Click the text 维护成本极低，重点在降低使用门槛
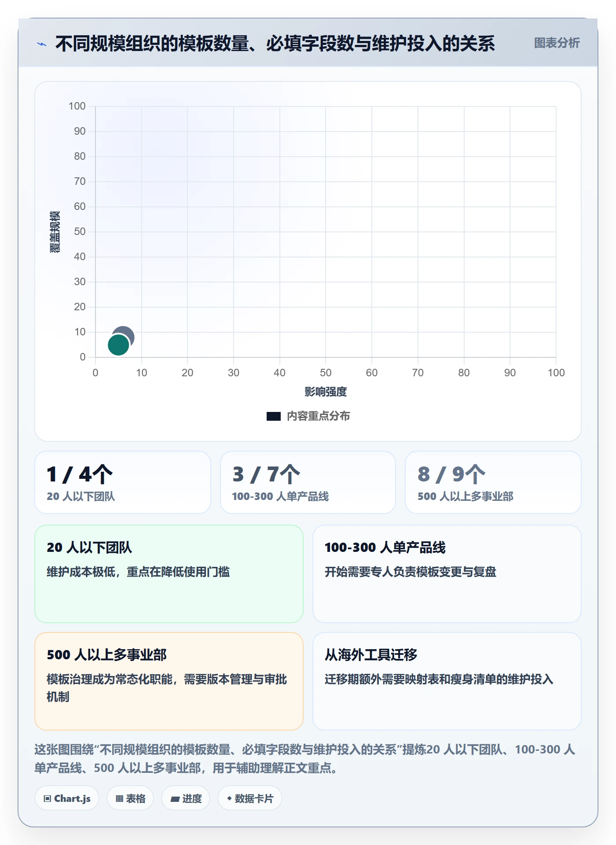Screen dimensions: 616x845 [x=138, y=572]
